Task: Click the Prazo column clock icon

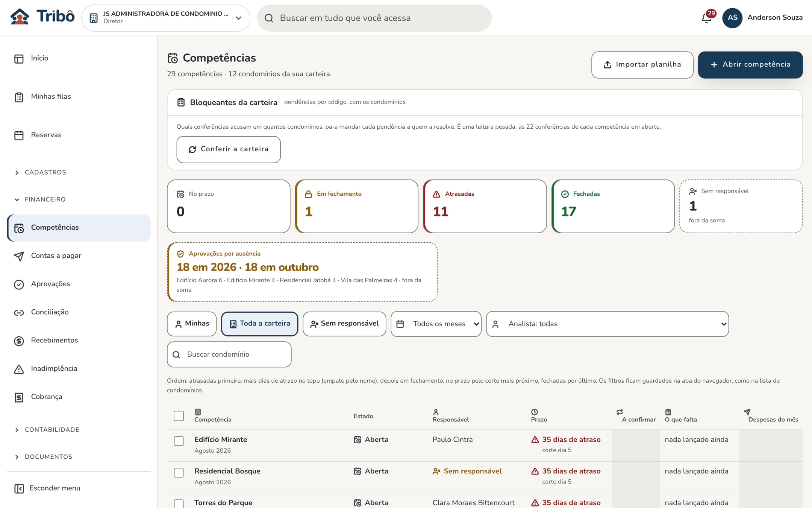Action: tap(535, 412)
